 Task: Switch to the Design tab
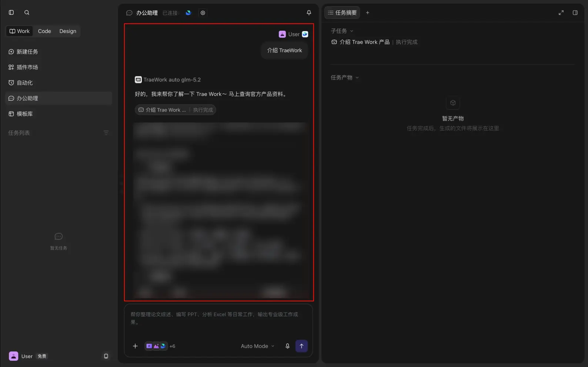pos(68,31)
